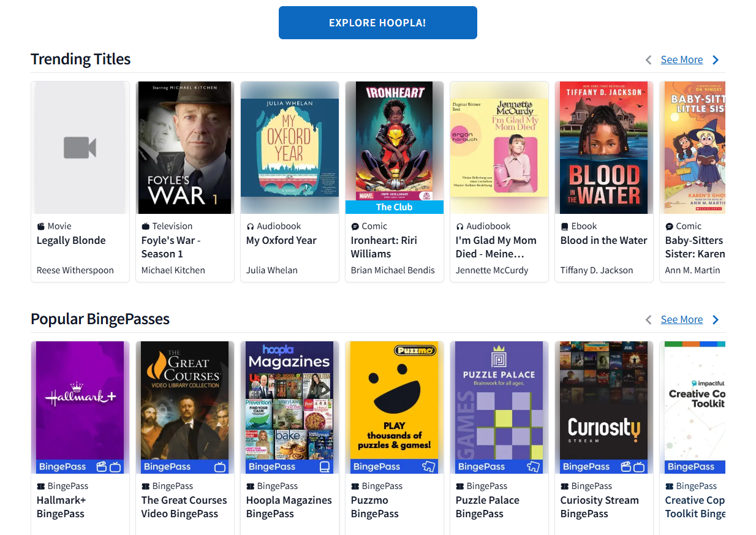Click ticket icon above Puzzle Palace title

coord(460,486)
